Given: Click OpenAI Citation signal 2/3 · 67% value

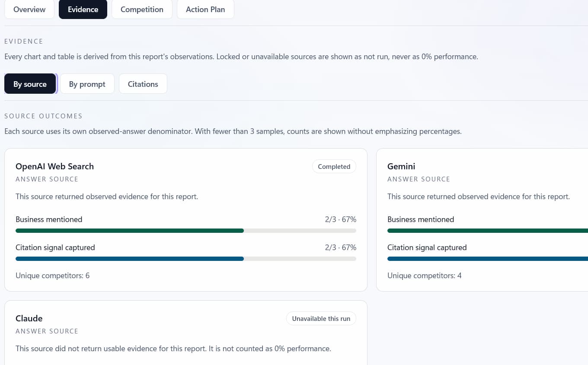Looking at the screenshot, I should point(341,248).
